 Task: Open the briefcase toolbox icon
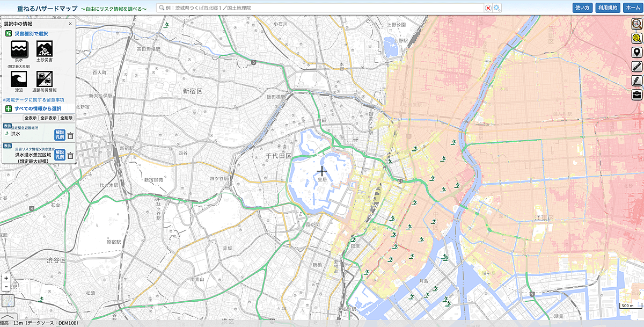click(x=636, y=95)
